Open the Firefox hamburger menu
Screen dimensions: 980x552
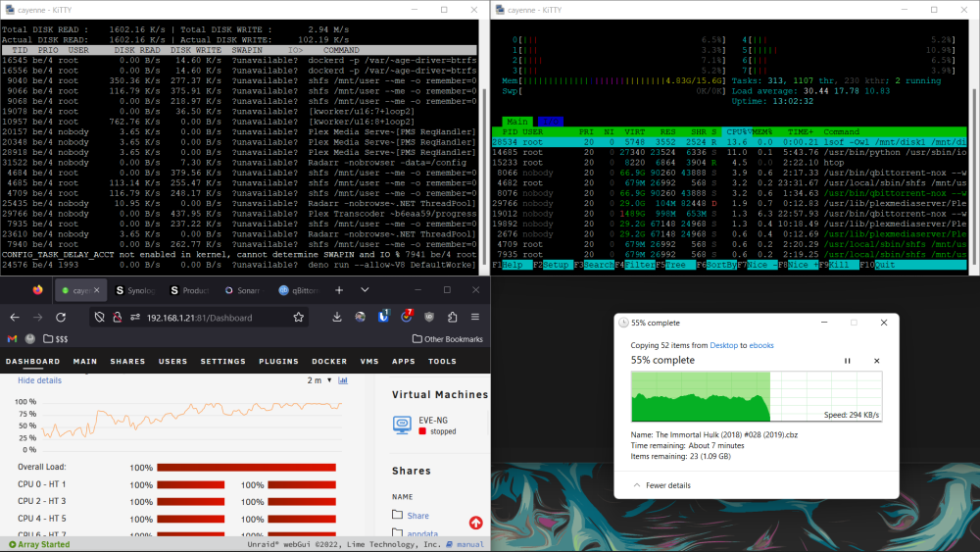point(475,318)
